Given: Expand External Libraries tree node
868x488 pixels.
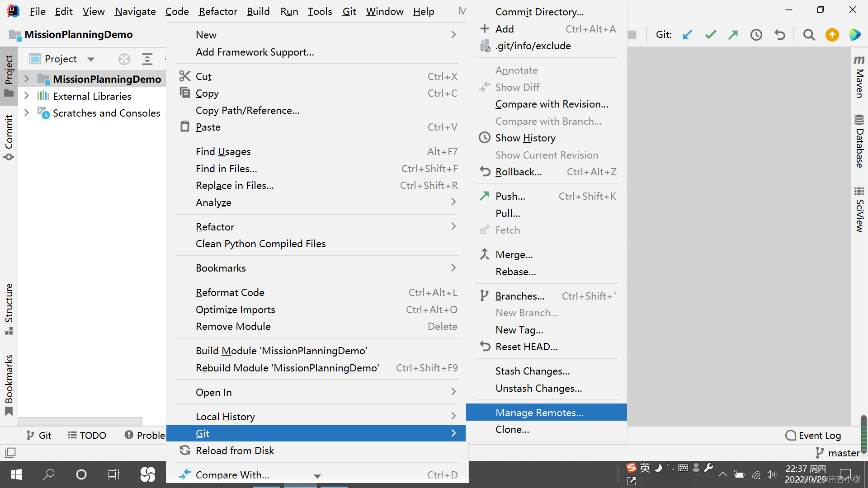Looking at the screenshot, I should click(x=27, y=96).
